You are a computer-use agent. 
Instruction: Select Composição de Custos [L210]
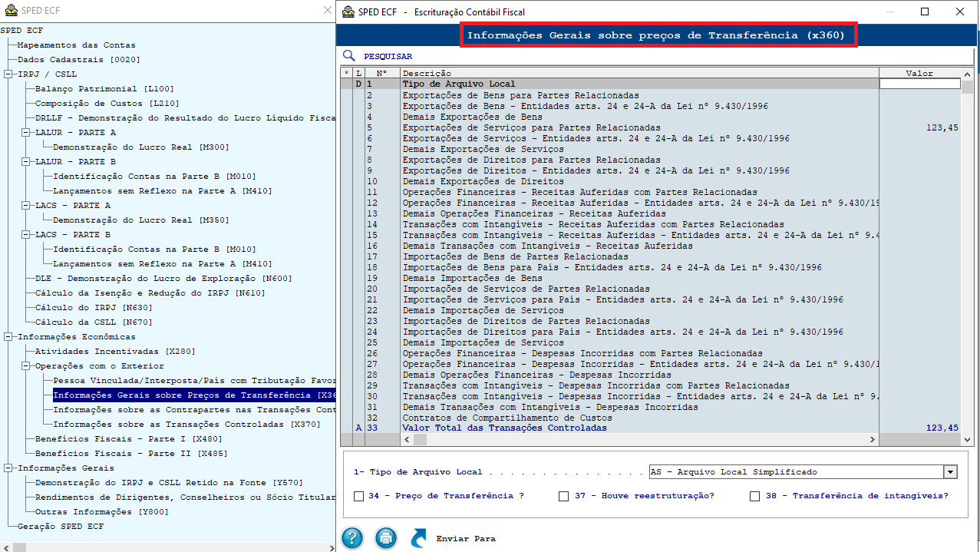click(107, 104)
